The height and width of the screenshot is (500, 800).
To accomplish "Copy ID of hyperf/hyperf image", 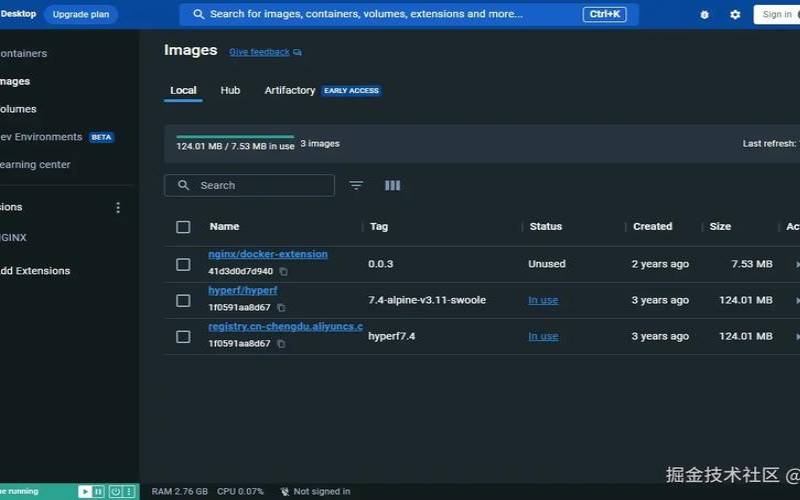I will (281, 307).
